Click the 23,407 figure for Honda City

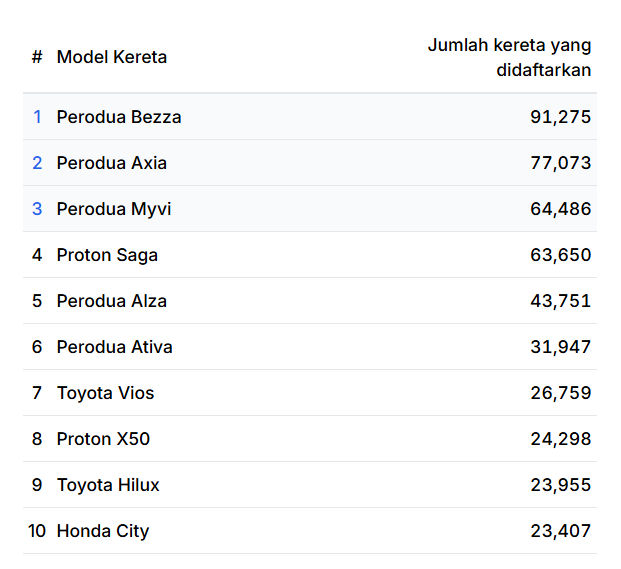point(560,531)
